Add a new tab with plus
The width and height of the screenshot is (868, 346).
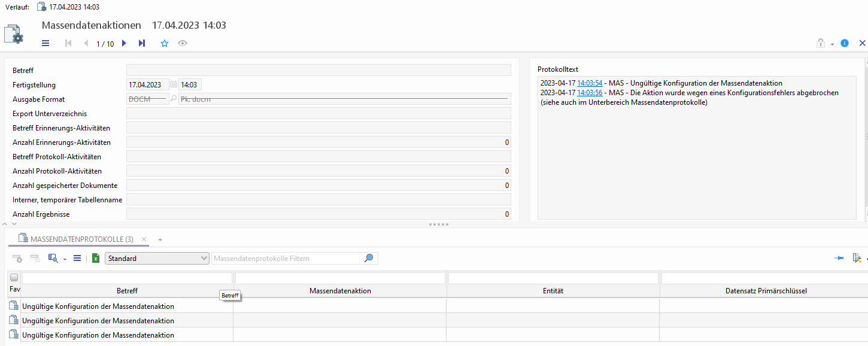(x=160, y=239)
